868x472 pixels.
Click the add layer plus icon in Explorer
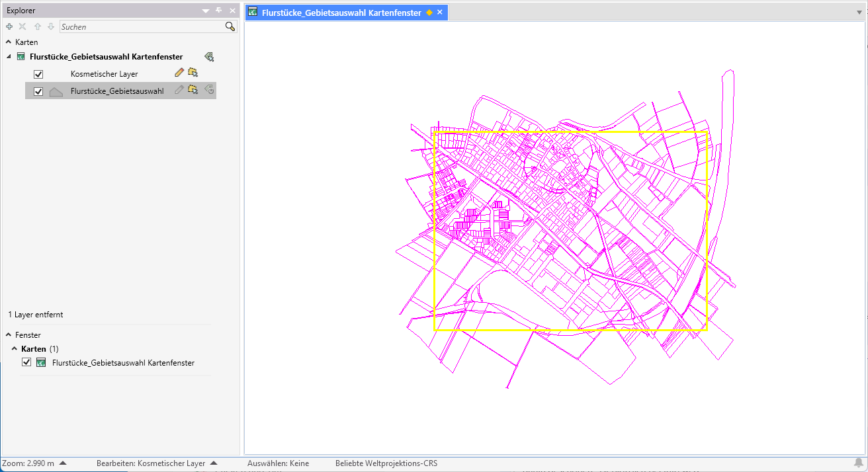(9, 26)
